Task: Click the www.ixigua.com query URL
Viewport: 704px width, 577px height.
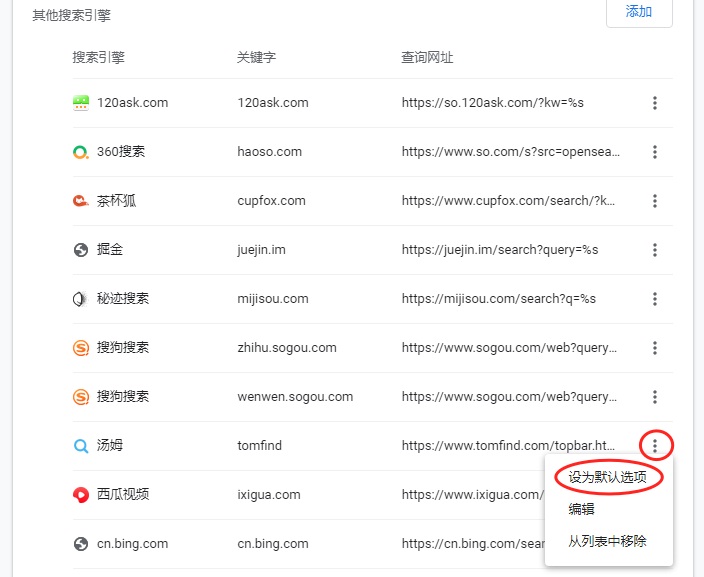Action: [473, 494]
